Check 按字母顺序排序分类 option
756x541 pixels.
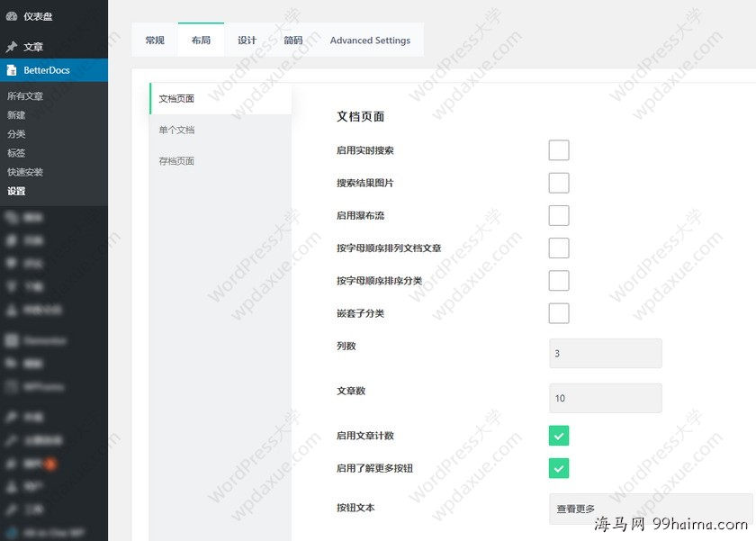559,281
